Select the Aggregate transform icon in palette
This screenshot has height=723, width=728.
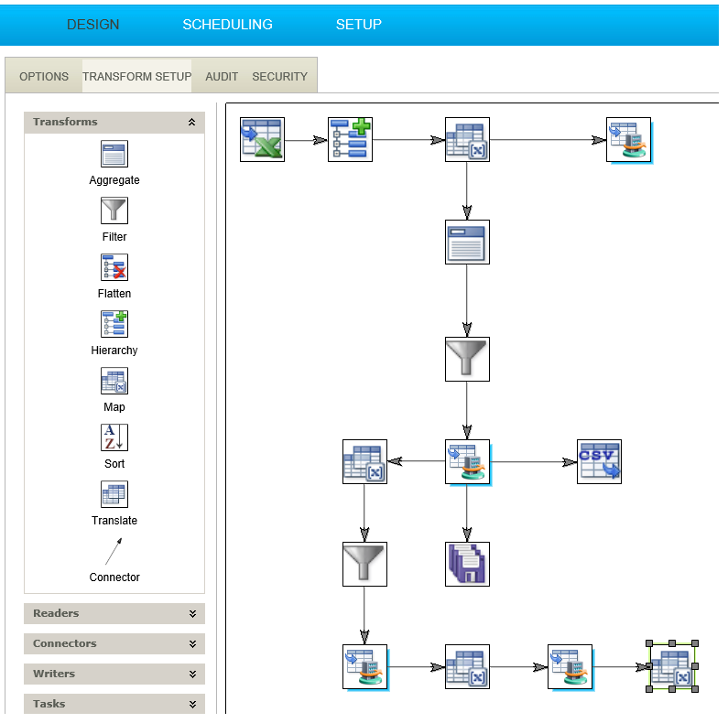click(114, 154)
